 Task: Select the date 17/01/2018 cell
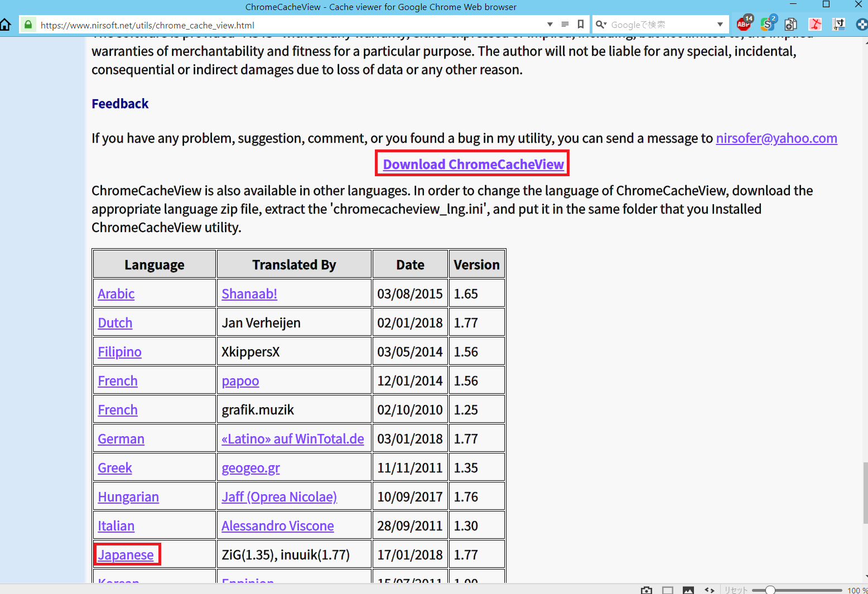[410, 555]
